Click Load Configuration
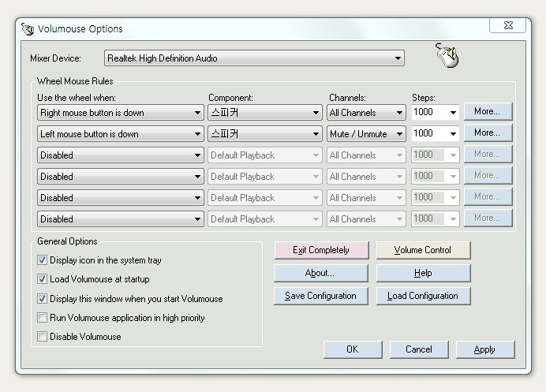This screenshot has width=546, height=392. (x=423, y=296)
